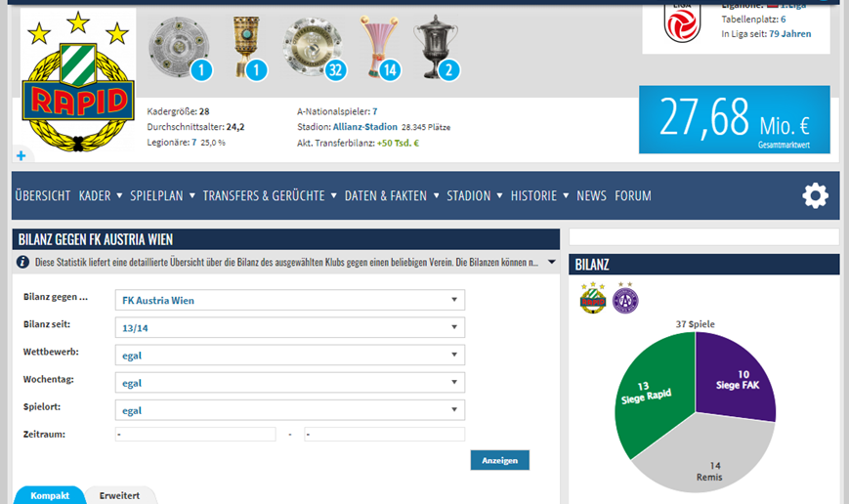Click the transfer balance '+50 Tsd. €'
Screen dimensions: 849x504
398,143
